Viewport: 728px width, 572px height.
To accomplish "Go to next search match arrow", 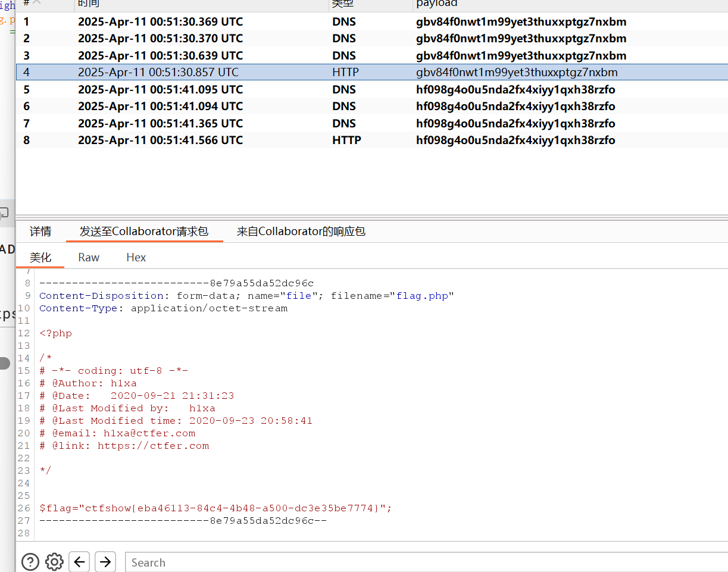I will click(x=105, y=562).
